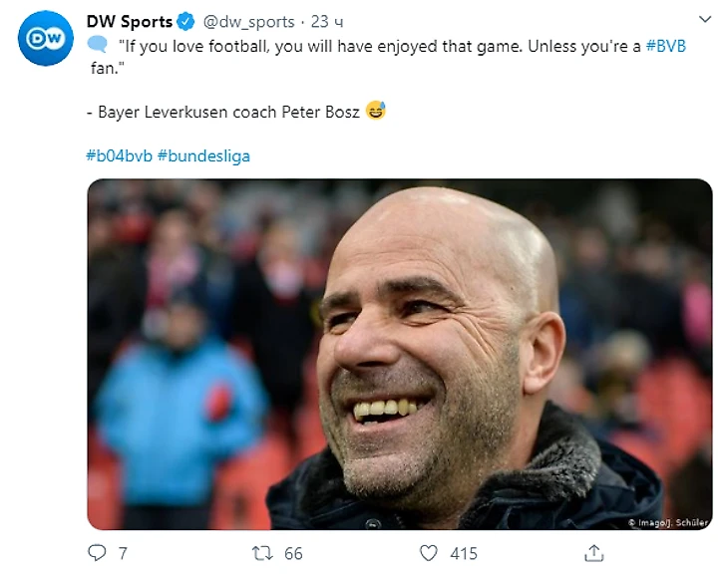
Task: Click the DW Sports profile avatar
Action: 44,39
